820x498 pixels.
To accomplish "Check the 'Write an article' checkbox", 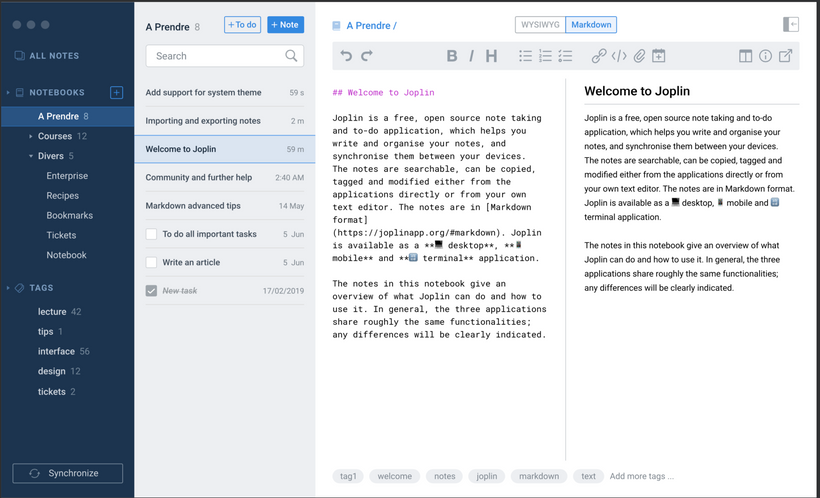I will coord(151,262).
